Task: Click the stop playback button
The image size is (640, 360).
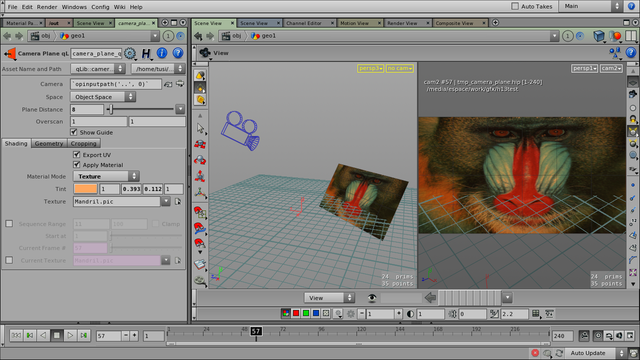Action: coord(57,336)
